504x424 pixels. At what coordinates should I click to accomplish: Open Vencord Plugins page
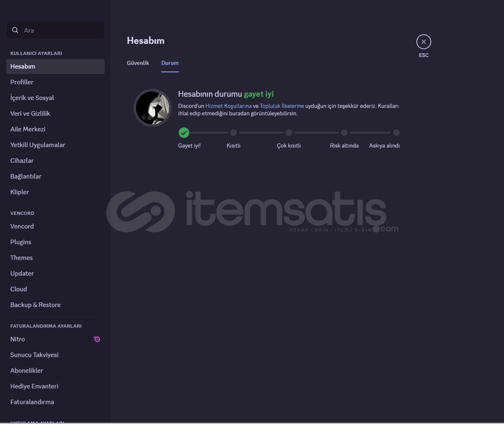55,242
